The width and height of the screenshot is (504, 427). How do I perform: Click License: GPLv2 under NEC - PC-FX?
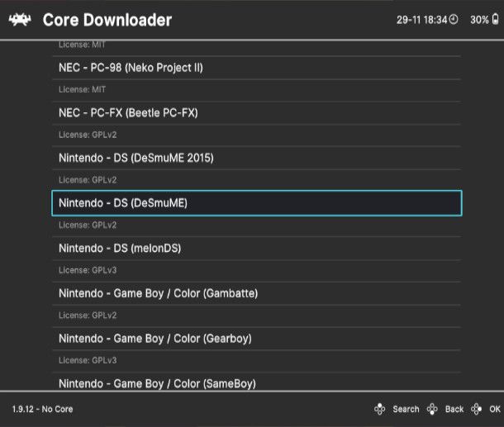(x=88, y=135)
